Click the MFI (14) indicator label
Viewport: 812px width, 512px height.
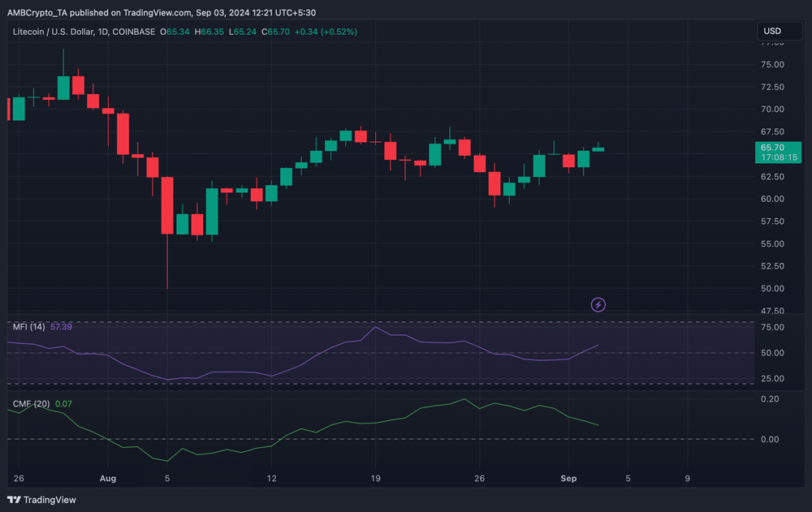[x=29, y=327]
